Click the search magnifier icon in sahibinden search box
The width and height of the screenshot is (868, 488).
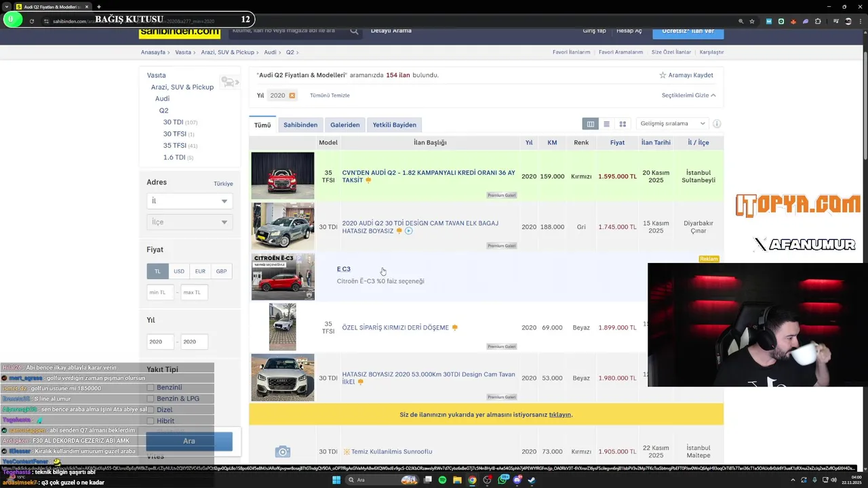tap(354, 30)
